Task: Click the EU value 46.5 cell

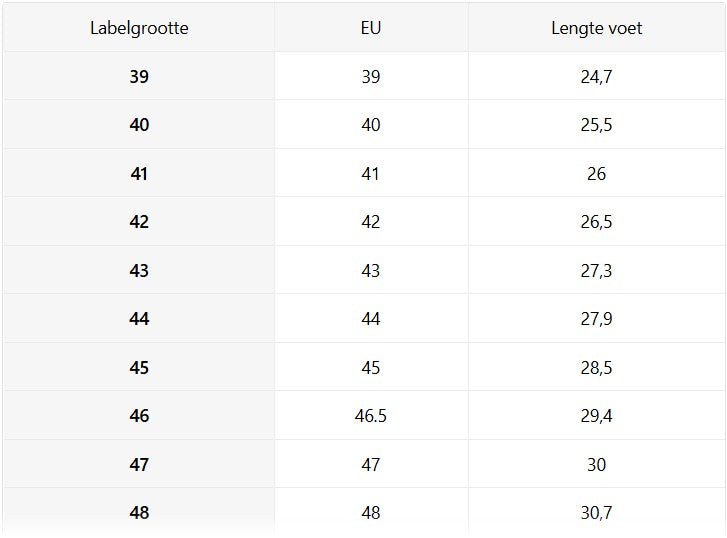Action: tap(371, 416)
